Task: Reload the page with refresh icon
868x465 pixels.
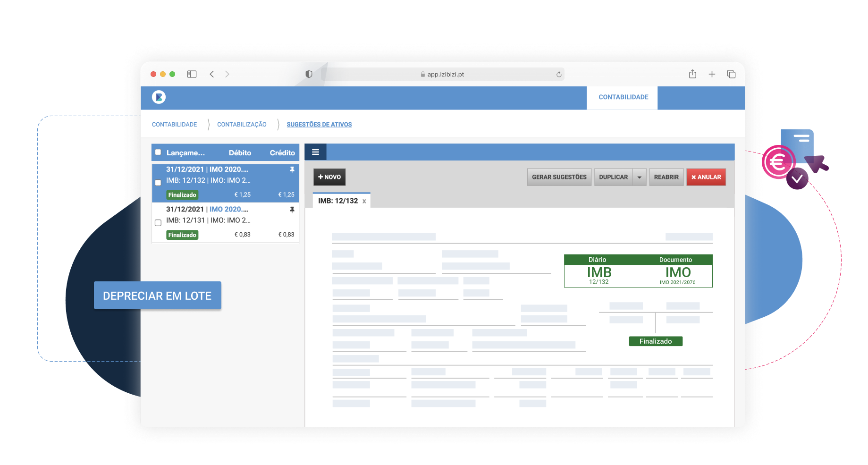Action: tap(559, 75)
